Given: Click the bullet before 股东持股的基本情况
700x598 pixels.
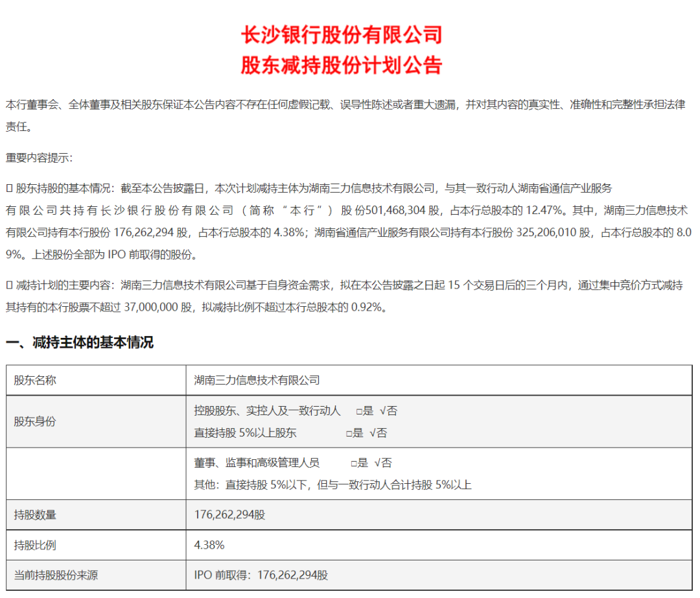Looking at the screenshot, I should pyautogui.click(x=9, y=188).
